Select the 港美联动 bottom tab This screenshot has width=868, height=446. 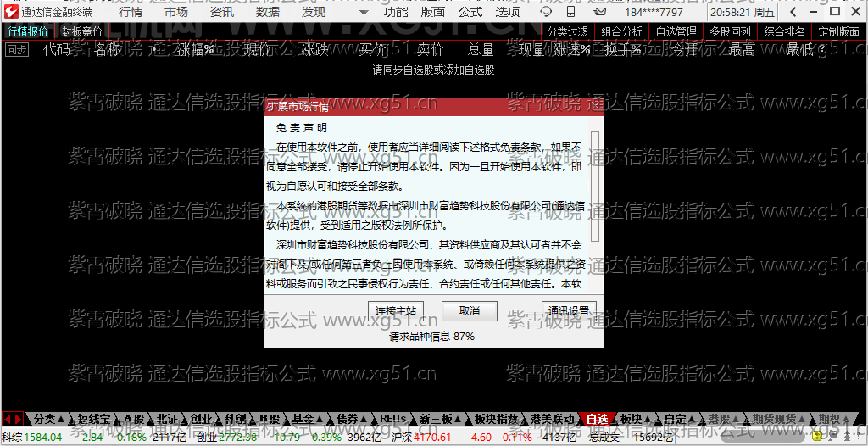click(x=550, y=419)
